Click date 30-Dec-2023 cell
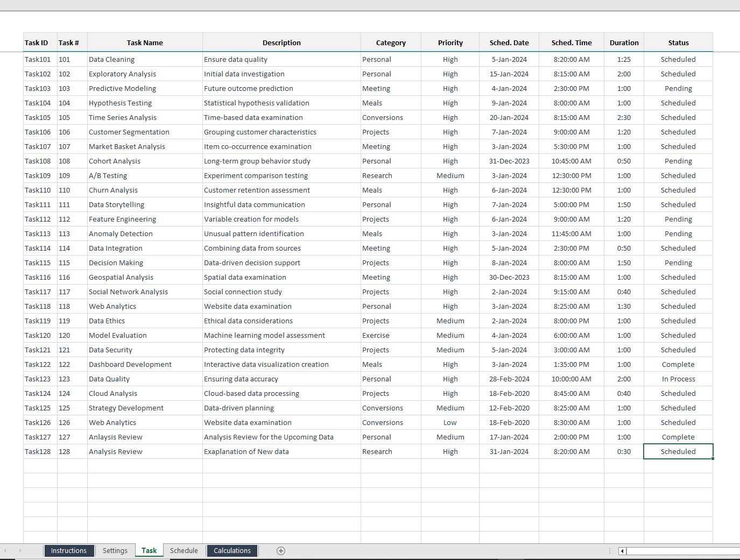740x560 pixels. [509, 277]
